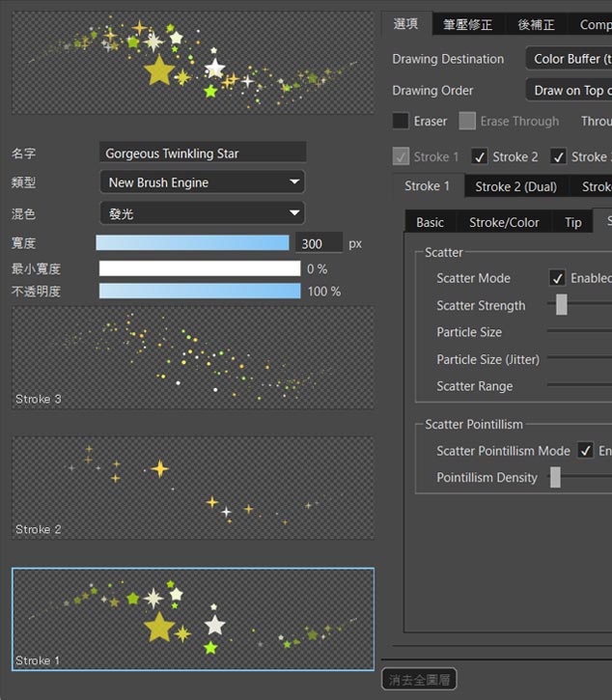Viewport: 612px width, 700px height.
Task: Toggle the Eraser checkbox
Action: point(401,122)
